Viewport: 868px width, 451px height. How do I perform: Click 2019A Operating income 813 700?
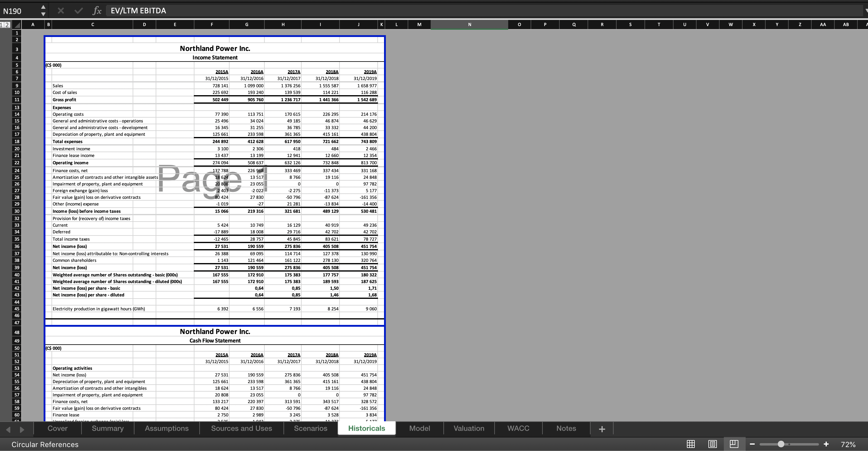point(369,162)
